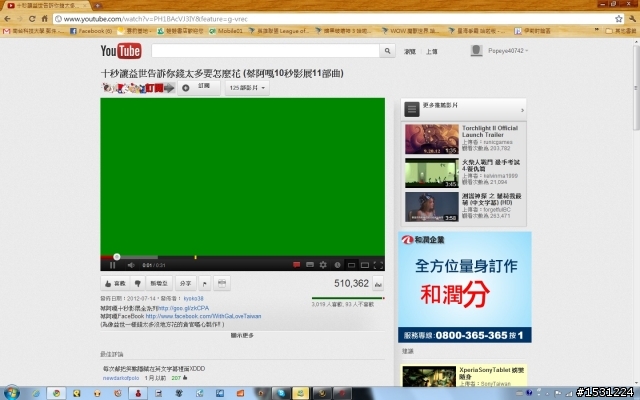Select the YouTube browser tab
Image resolution: width=640 pixels, height=400 pixels.
(46, 6)
